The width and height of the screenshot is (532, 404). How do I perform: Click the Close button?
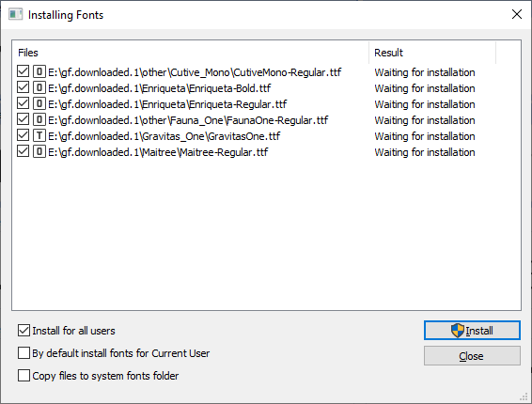[x=472, y=356]
